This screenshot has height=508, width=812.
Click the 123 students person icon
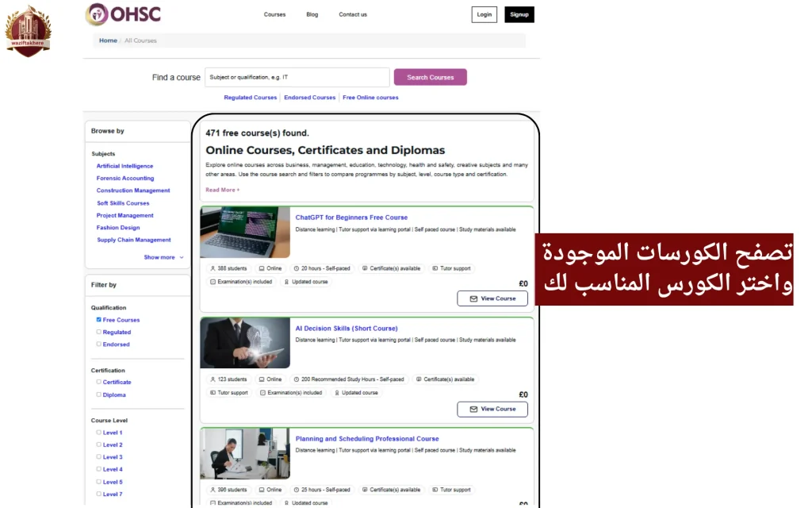pyautogui.click(x=213, y=379)
